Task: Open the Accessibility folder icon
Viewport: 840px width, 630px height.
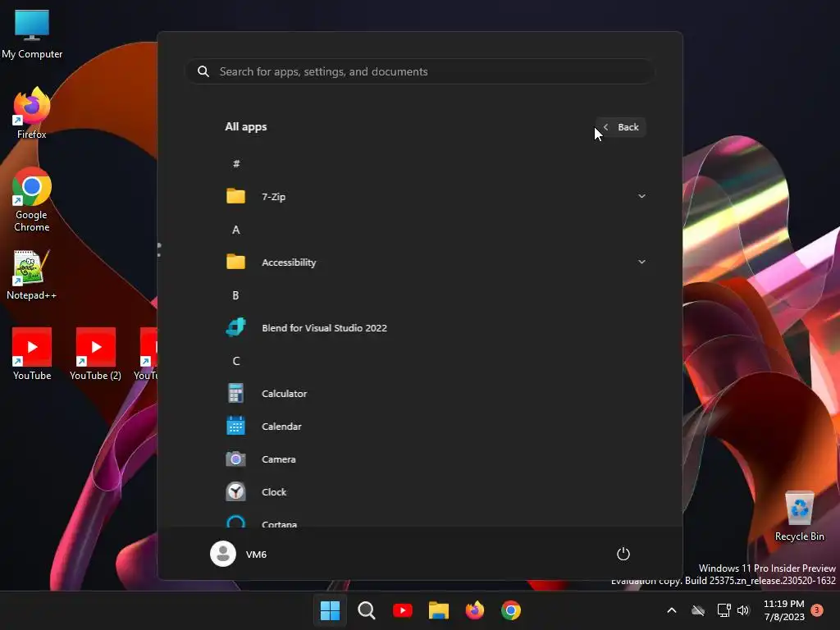Action: 235,262
